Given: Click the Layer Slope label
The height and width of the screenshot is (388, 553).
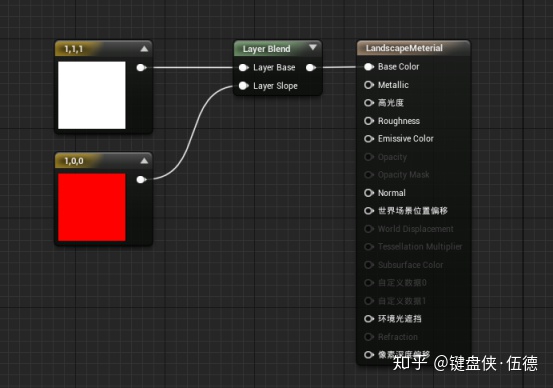Looking at the screenshot, I should (x=275, y=86).
